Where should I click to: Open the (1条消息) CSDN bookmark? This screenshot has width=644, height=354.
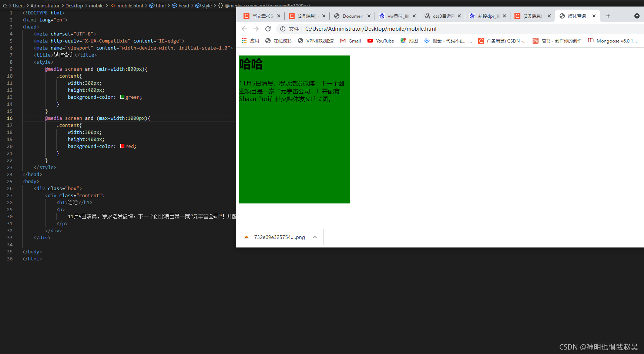click(503, 41)
